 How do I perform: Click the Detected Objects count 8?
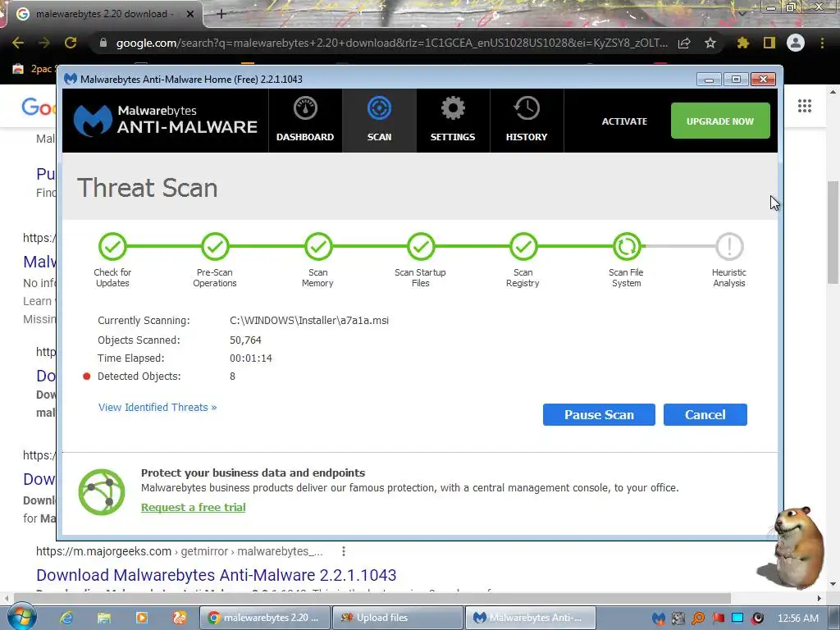pos(232,376)
